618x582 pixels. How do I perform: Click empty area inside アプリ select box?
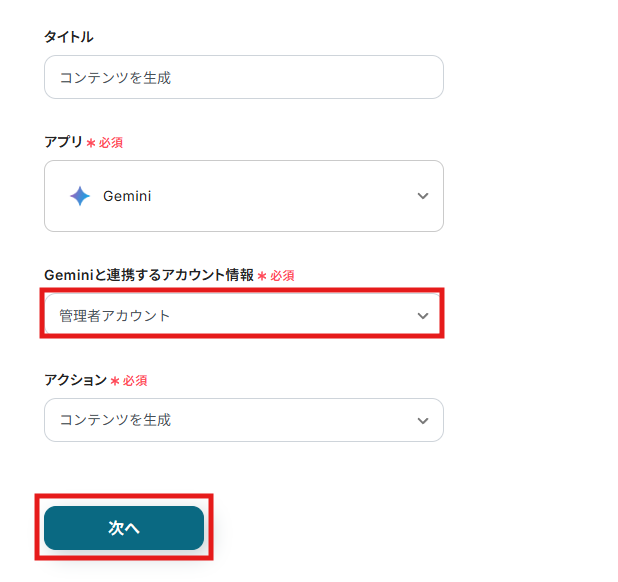point(280,196)
